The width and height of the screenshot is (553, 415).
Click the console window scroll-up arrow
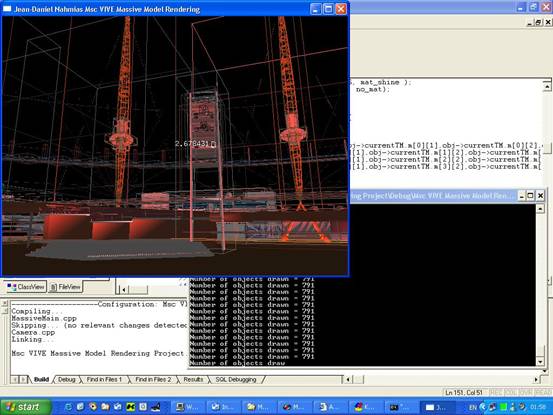pos(540,208)
